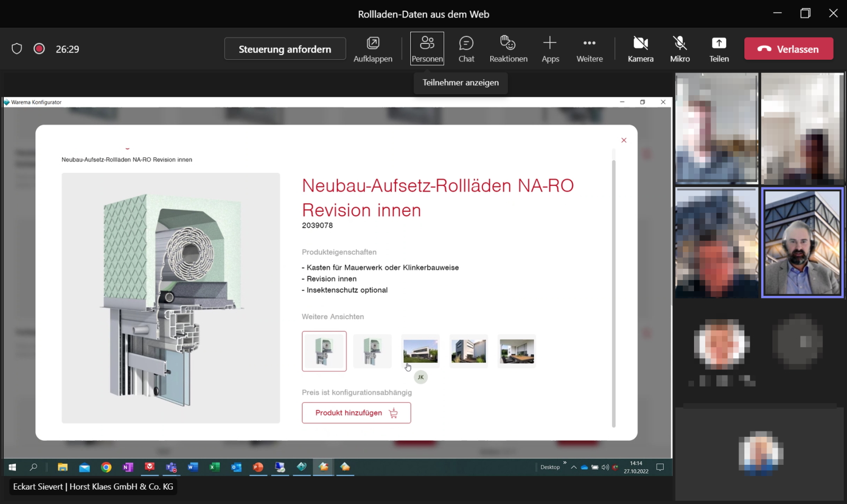
Task: Click Teilen to share screen
Action: tap(719, 49)
